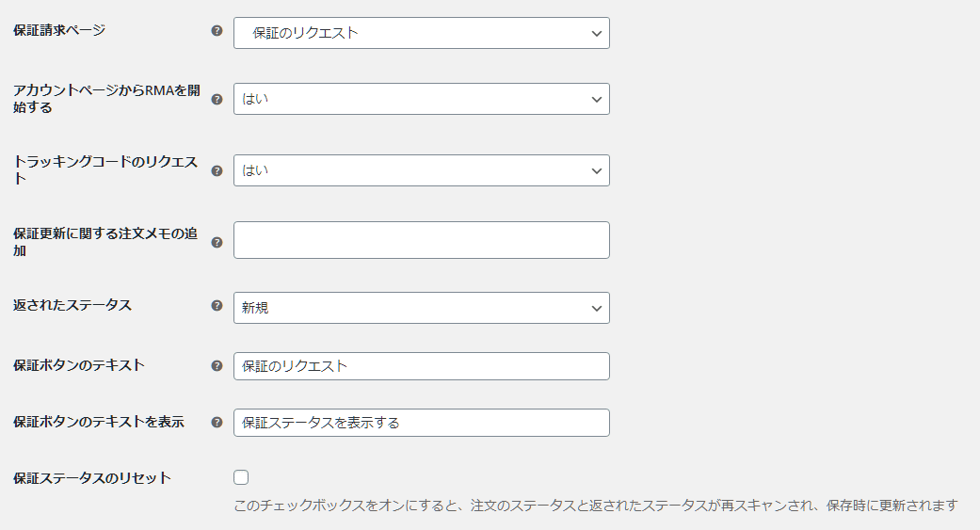Open the 保証請求ページ dropdown
The image size is (980, 530).
click(421, 33)
